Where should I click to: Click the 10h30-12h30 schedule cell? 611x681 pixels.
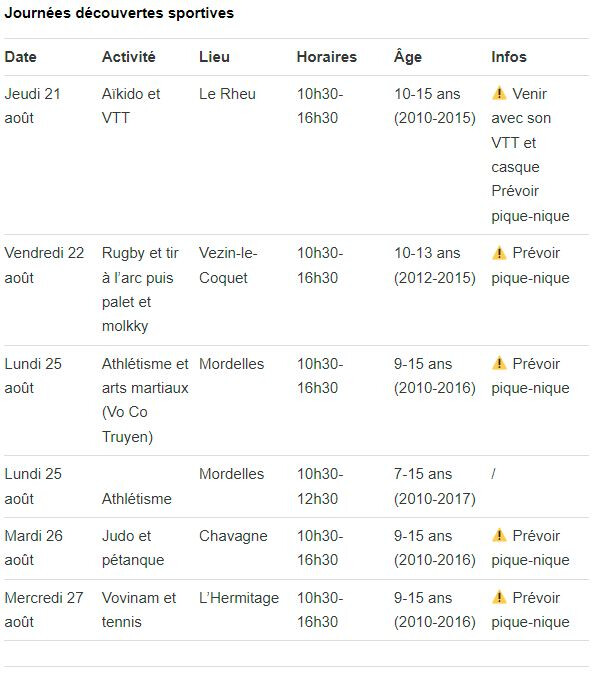[320, 486]
